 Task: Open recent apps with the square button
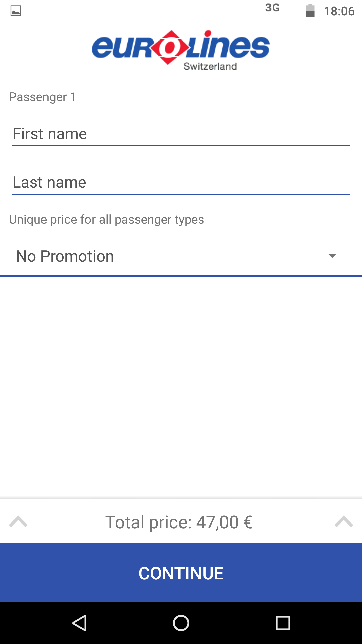(283, 623)
